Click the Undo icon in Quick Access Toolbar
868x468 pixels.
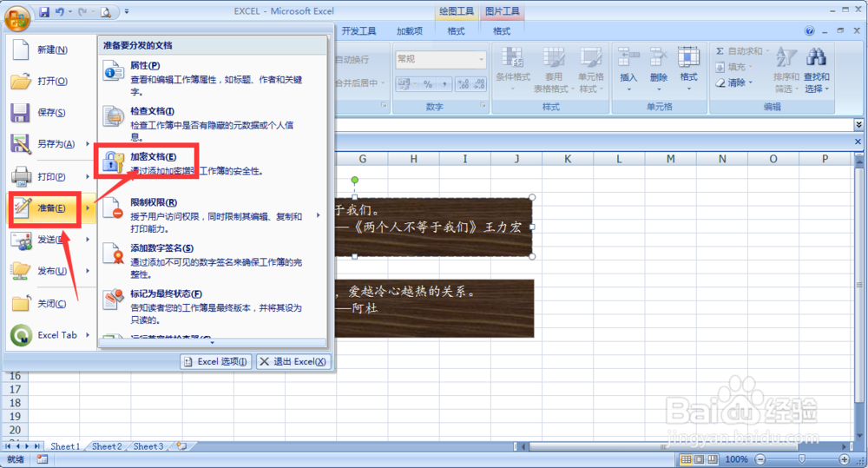coord(60,11)
